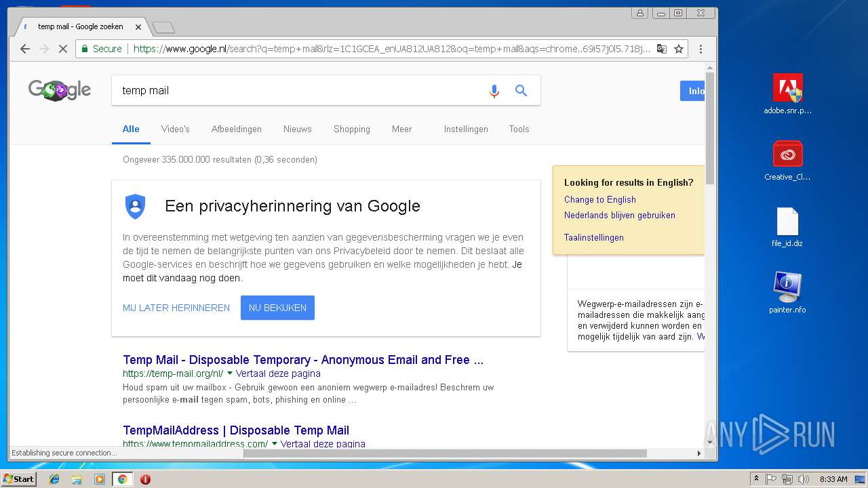Click the privacy shield icon

coord(136,206)
